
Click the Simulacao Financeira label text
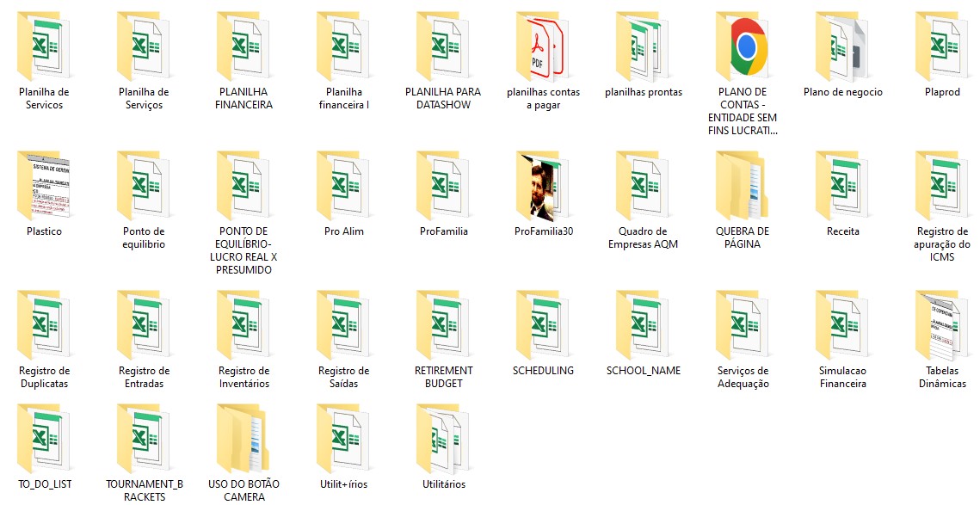coord(842,377)
